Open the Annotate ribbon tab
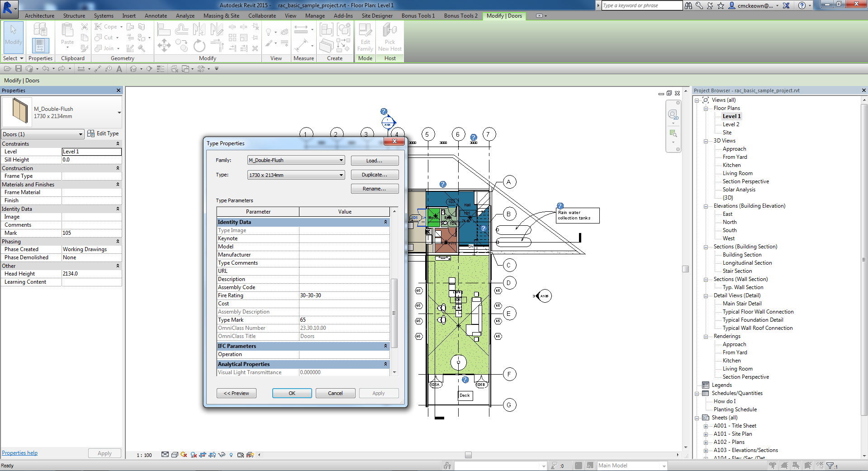 (x=156, y=16)
